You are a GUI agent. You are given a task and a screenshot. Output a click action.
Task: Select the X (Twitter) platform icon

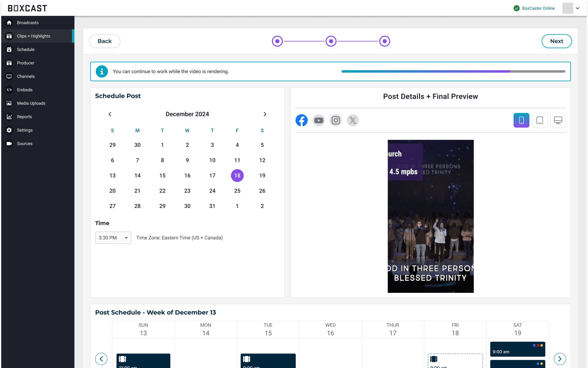click(353, 120)
